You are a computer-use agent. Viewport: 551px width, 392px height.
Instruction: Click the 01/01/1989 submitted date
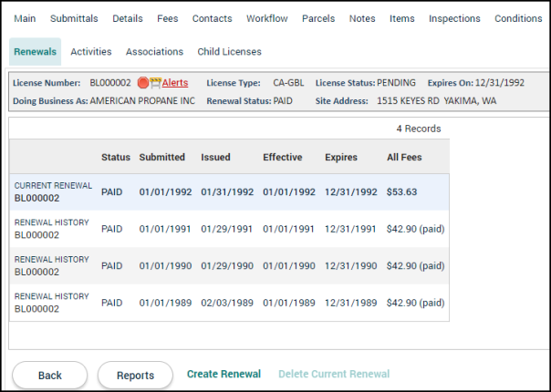pos(165,303)
